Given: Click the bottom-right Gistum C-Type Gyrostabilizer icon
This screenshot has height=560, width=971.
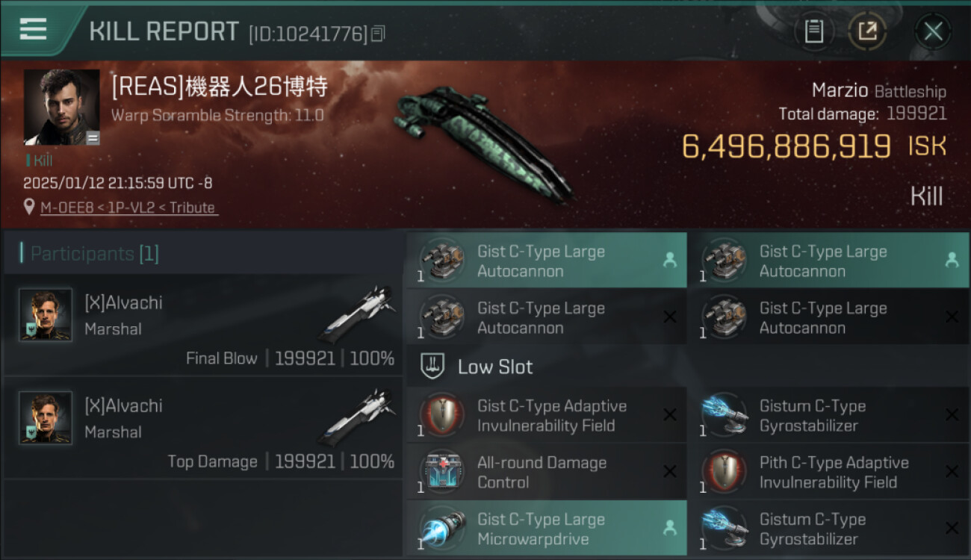Looking at the screenshot, I should coord(724,529).
